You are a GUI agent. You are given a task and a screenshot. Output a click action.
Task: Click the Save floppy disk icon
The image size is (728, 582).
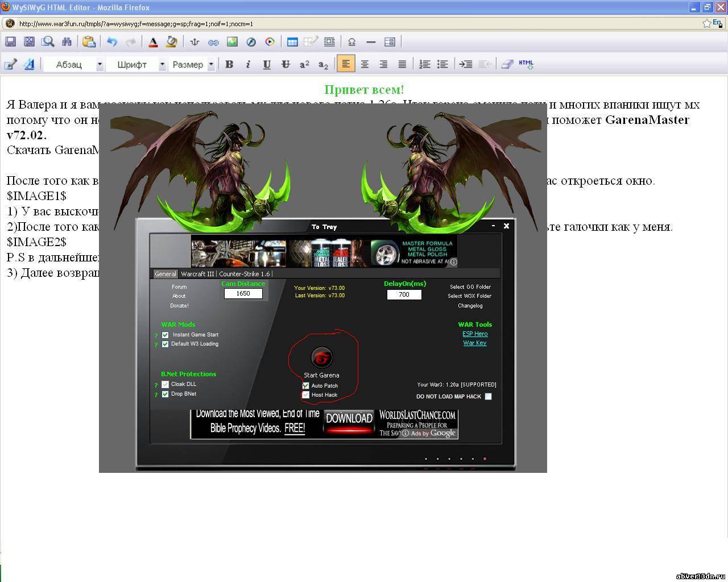10,41
